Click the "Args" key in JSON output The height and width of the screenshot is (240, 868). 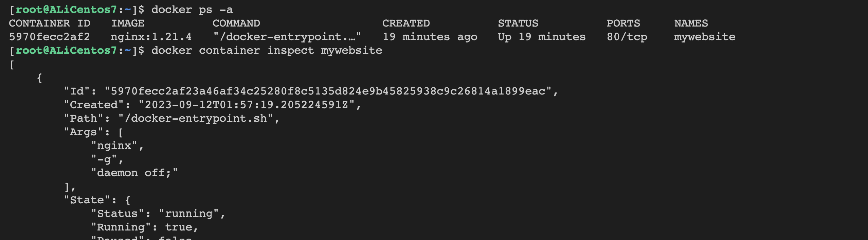(83, 132)
